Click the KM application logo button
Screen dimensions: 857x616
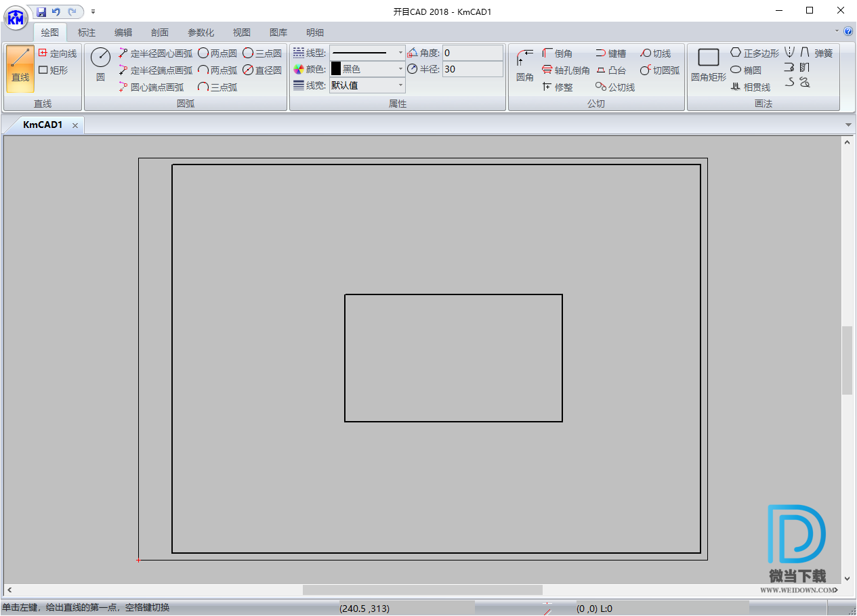[x=15, y=17]
